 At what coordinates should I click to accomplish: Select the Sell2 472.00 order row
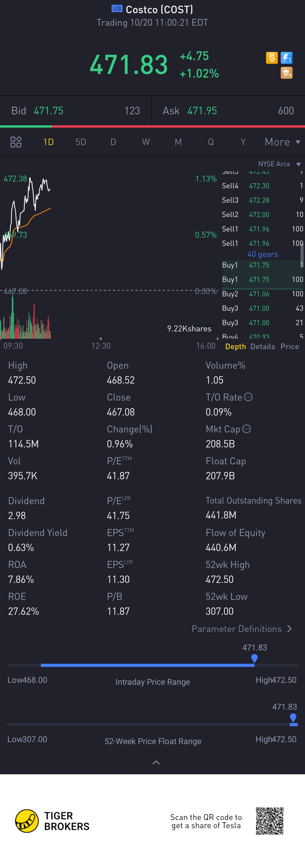pyautogui.click(x=263, y=215)
